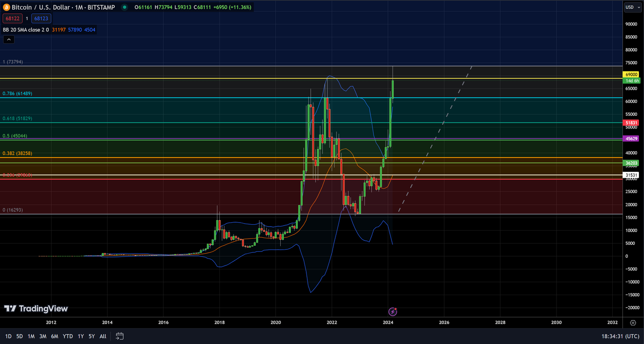The width and height of the screenshot is (644, 344).
Task: Click the BB 20 SMA close indicator legend
Action: [26, 30]
